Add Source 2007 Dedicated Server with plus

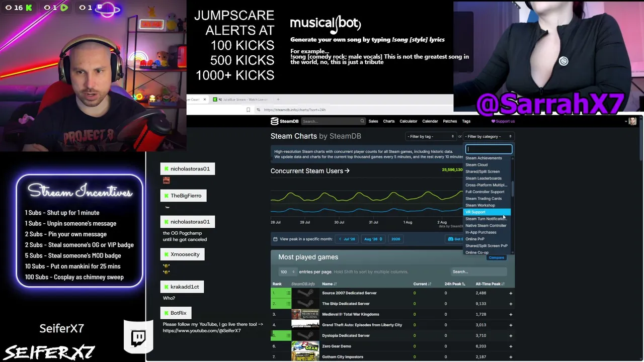pyautogui.click(x=511, y=293)
